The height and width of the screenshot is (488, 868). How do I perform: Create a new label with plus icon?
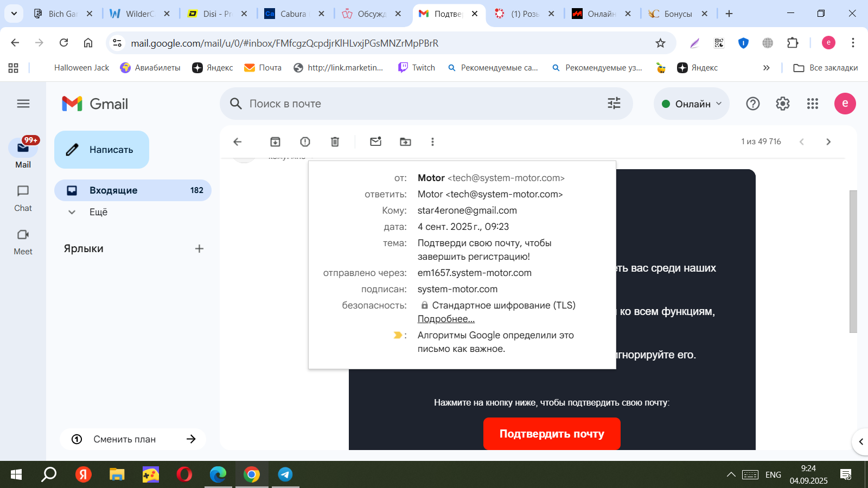tap(199, 248)
